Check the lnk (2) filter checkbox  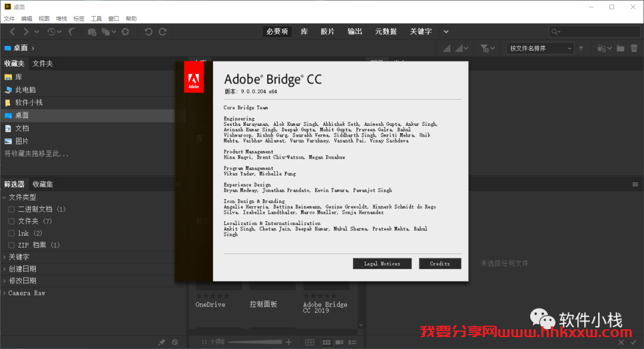(x=11, y=233)
